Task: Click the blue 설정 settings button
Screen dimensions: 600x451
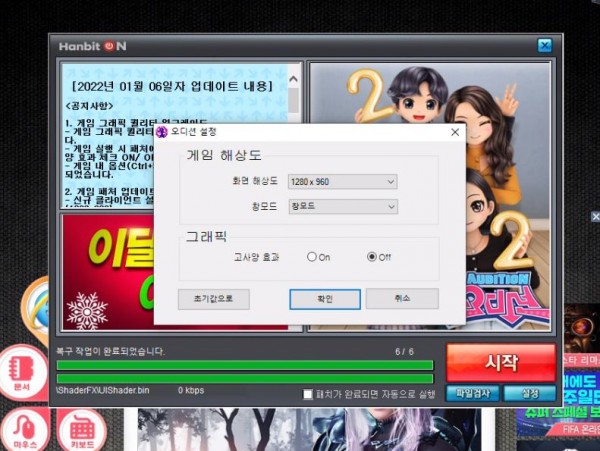Action: 530,394
